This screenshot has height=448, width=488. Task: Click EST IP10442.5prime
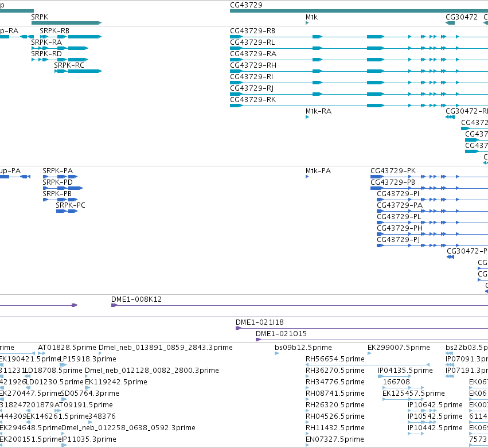[x=435, y=428]
